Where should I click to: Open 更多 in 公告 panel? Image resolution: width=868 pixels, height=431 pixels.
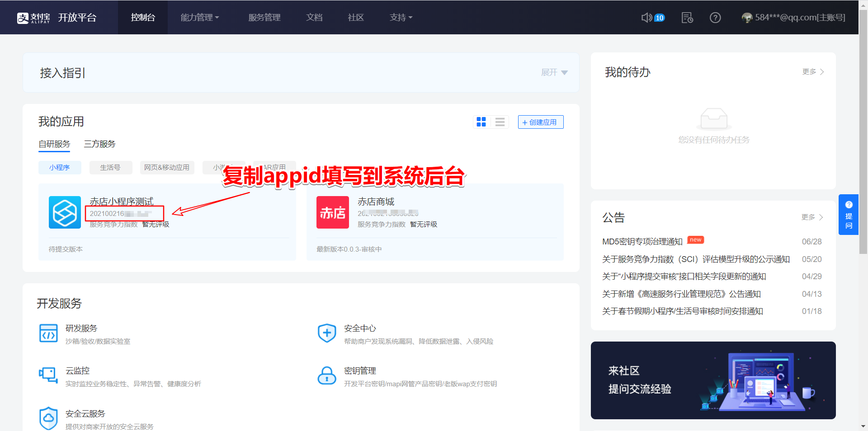812,217
